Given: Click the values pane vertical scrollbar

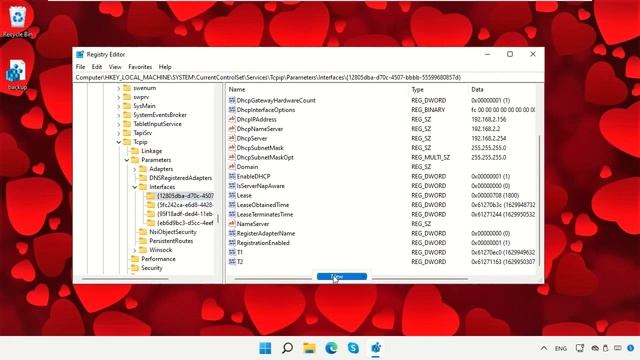Looking at the screenshot, I should pos(540,200).
